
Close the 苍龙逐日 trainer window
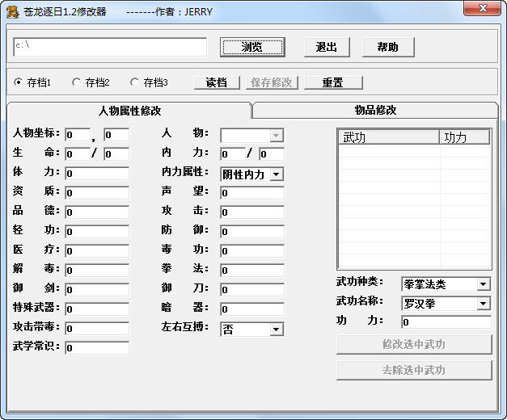(483, 8)
